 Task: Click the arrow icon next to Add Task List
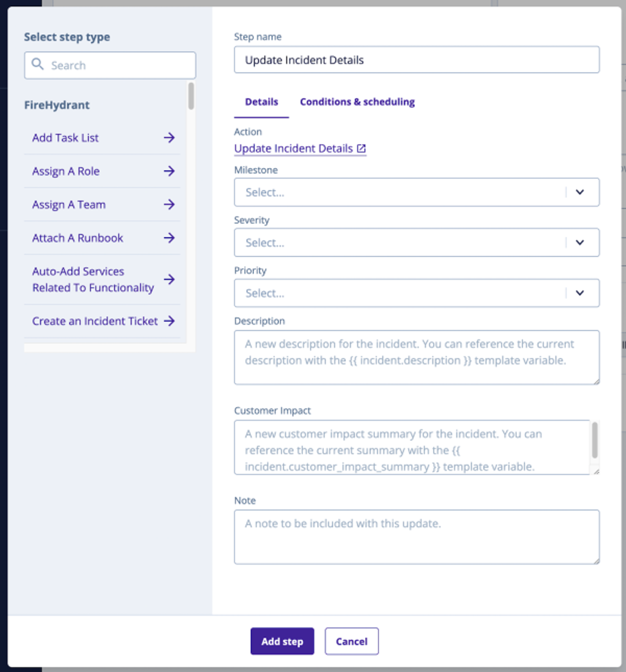(x=169, y=138)
